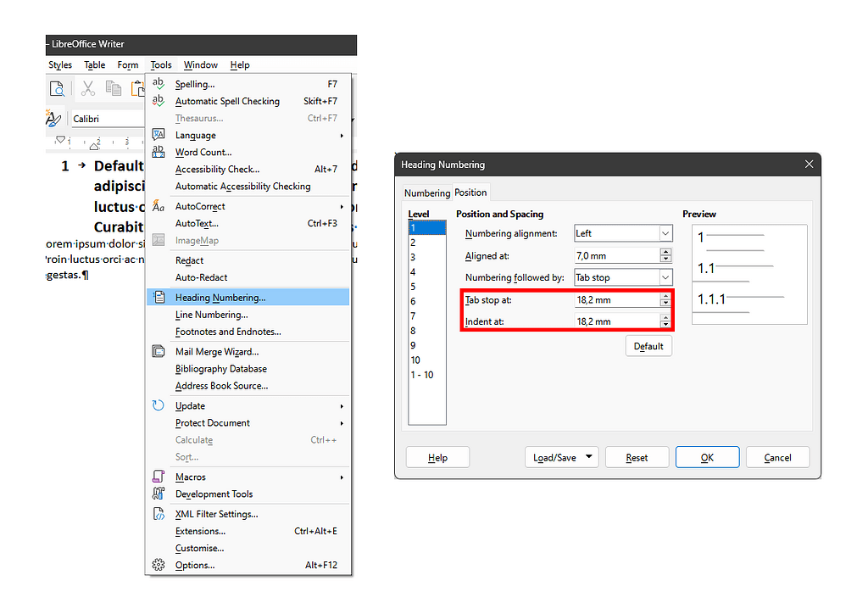Open the Table menu
This screenshot has height=614, width=868.
[94, 64]
